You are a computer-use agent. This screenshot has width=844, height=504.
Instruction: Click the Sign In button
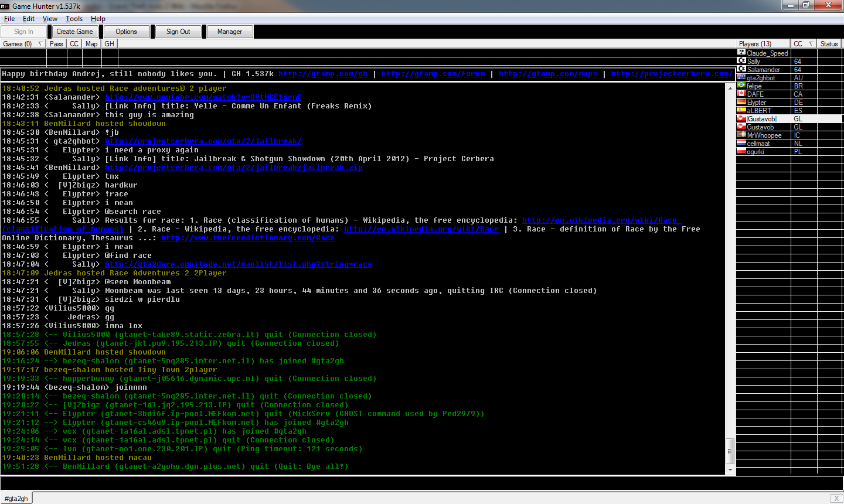(23, 32)
